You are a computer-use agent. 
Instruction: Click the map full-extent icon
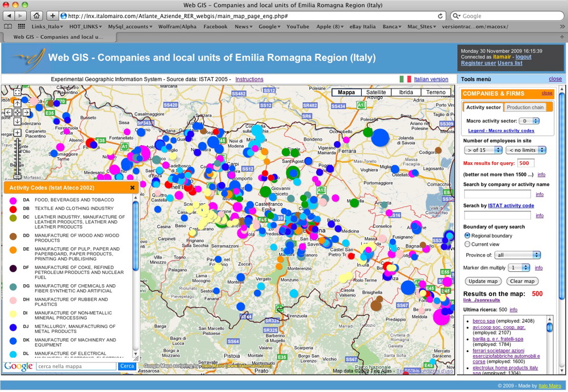(x=18, y=92)
